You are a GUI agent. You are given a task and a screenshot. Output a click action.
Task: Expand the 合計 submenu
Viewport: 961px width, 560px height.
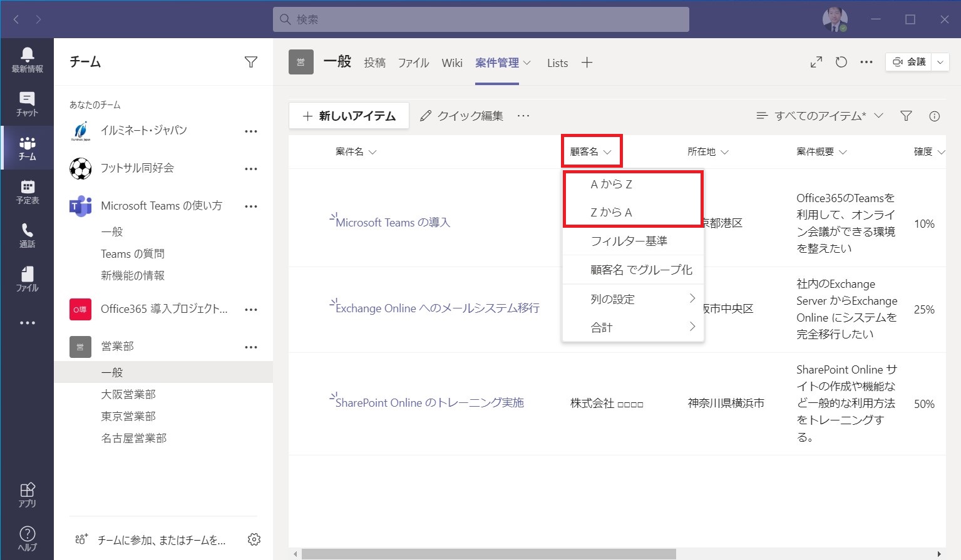pyautogui.click(x=634, y=327)
